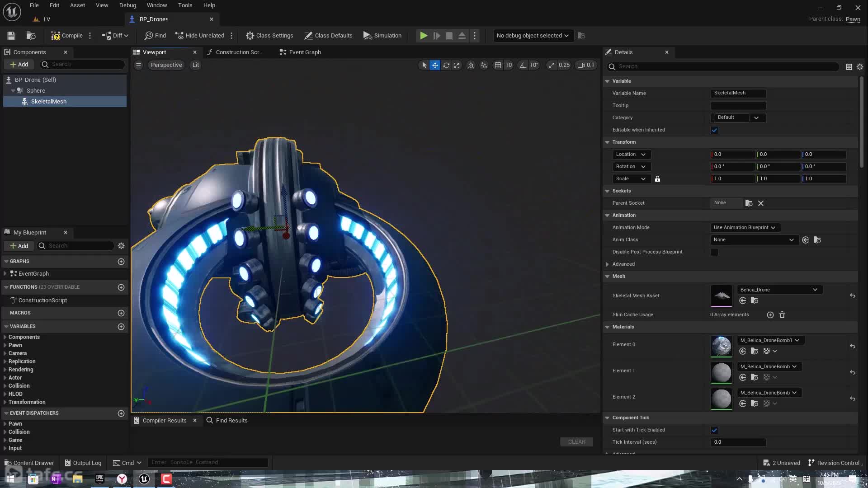Save the blueprint with the floppy disk icon
The width and height of the screenshot is (868, 488).
pos(11,36)
